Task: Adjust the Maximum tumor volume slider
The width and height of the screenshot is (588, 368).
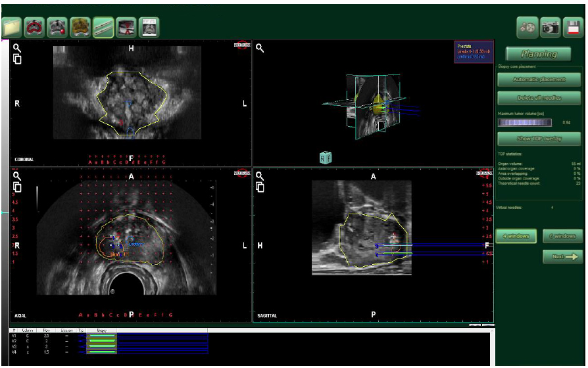Action: (x=525, y=122)
